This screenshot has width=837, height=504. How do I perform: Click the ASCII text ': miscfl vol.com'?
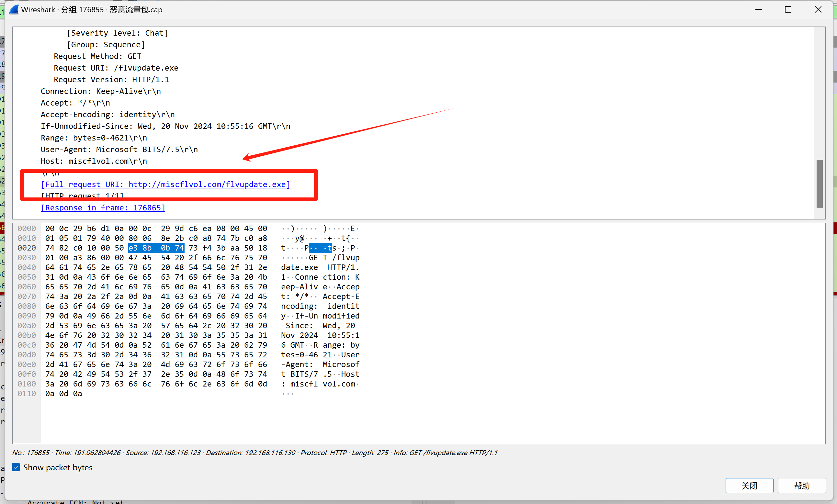click(x=320, y=384)
